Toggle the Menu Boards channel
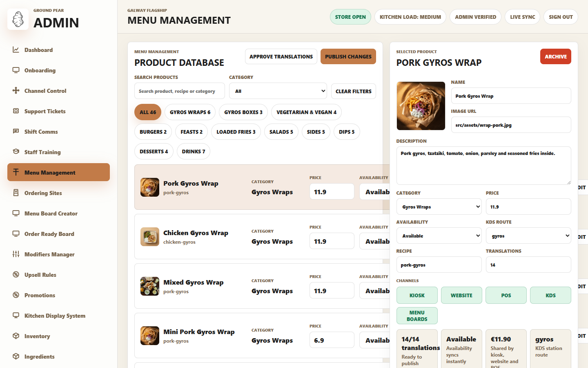 point(417,316)
